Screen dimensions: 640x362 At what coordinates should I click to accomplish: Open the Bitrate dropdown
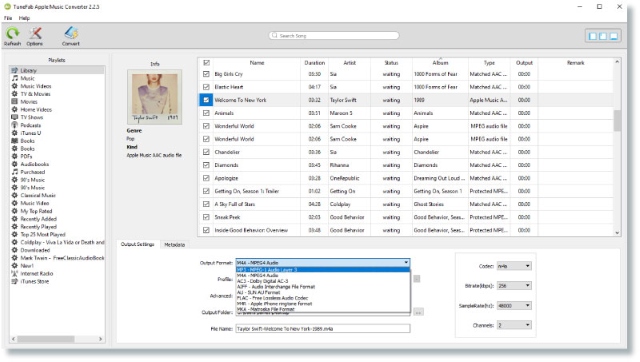coord(514,286)
